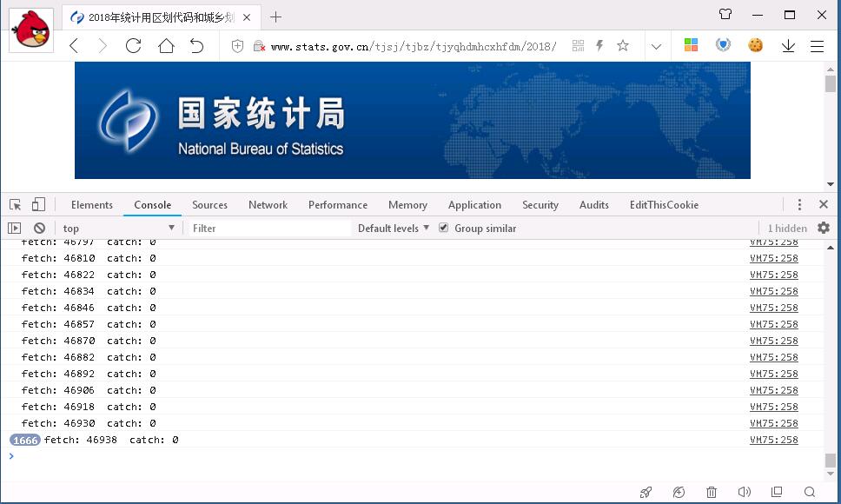841x504 pixels.
Task: Open VM75:258 link on fetch: 46846 row
Action: coord(774,308)
